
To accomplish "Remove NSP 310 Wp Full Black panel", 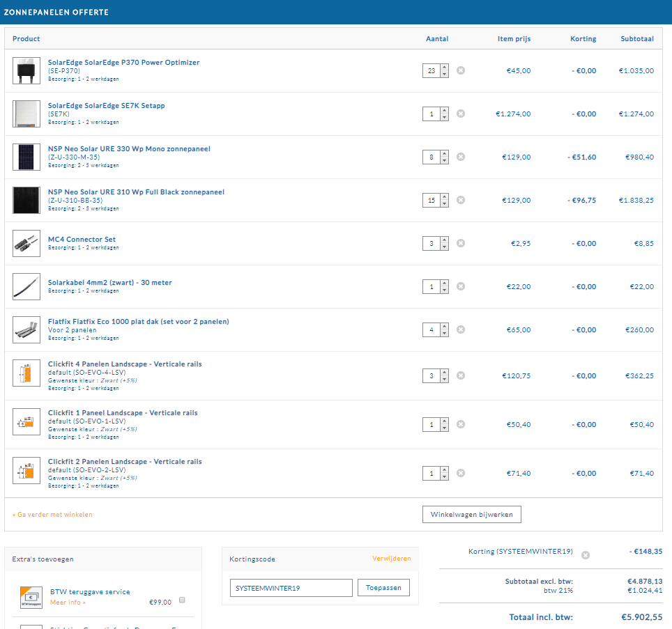I will (461, 200).
